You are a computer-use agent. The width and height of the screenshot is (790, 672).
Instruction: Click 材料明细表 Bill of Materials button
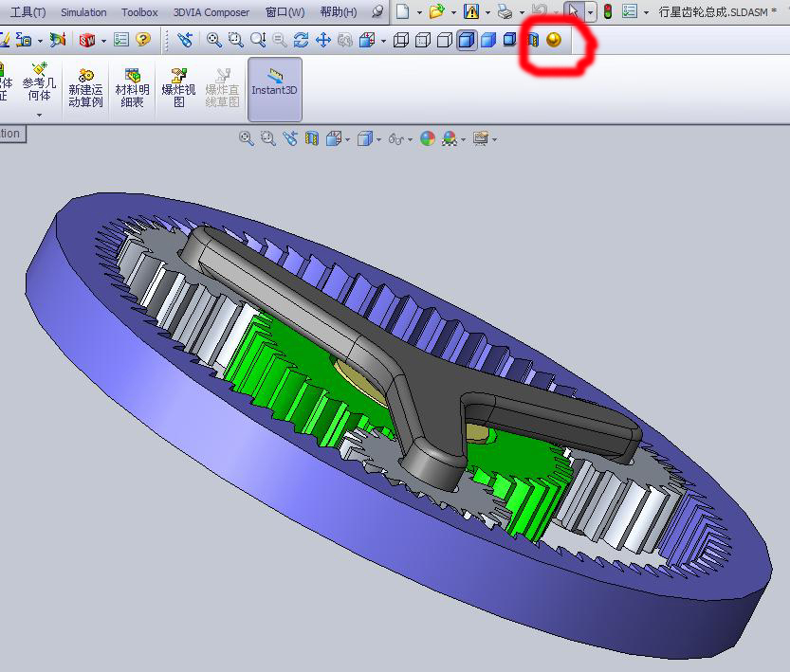click(132, 88)
